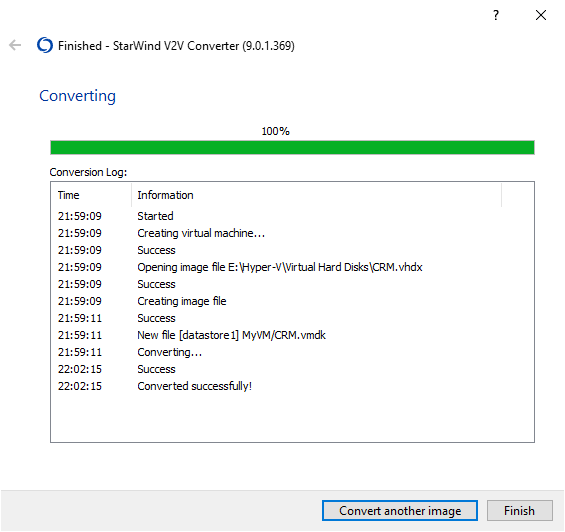
Task: Click Convert another image button
Action: 400,510
